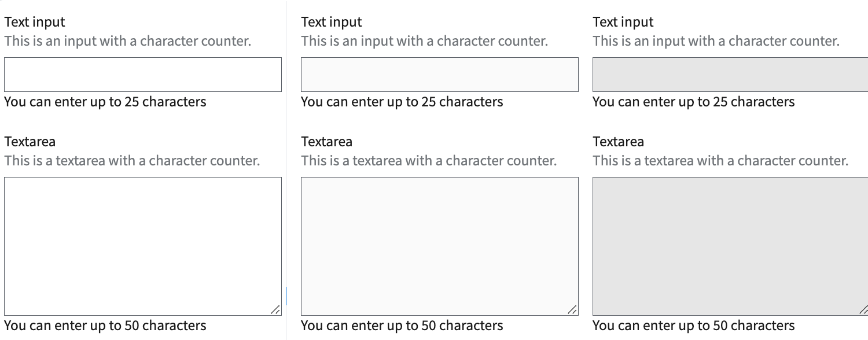
Task: Click the rightmost 'Textarea' label
Action: 618,142
